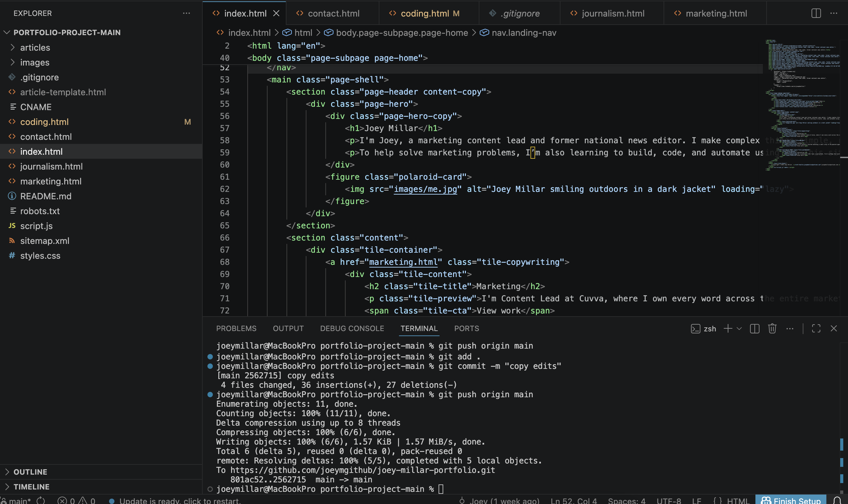
Task: Close the terminal panel
Action: pyautogui.click(x=833, y=328)
